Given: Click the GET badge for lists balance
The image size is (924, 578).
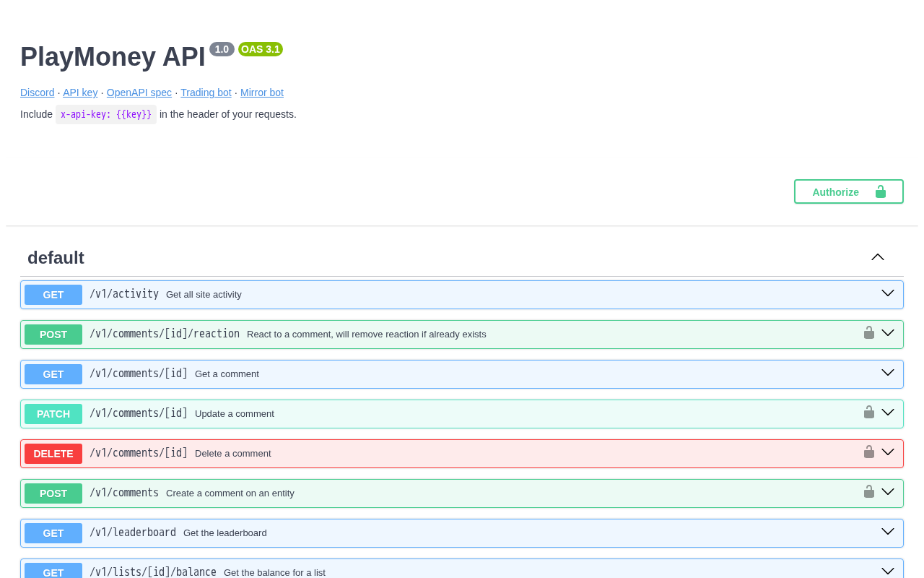Looking at the screenshot, I should click(53, 571).
